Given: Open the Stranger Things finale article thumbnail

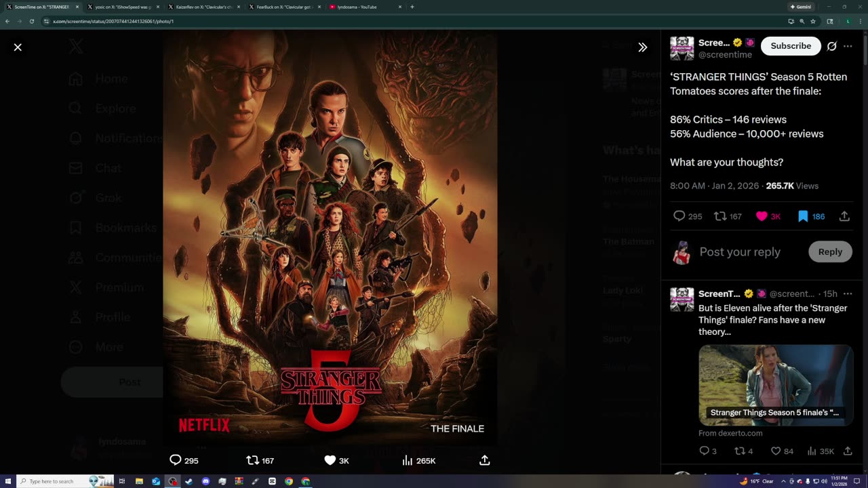Looking at the screenshot, I should (x=776, y=385).
